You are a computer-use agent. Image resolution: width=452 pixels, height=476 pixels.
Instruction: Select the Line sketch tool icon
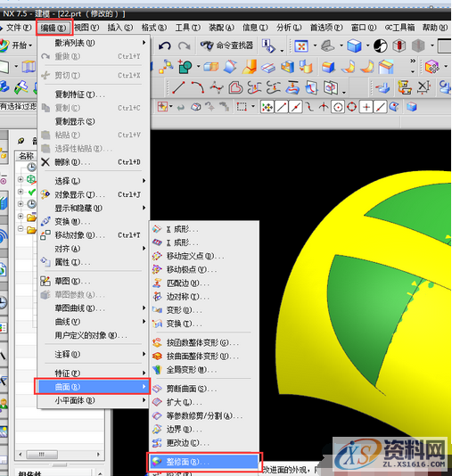click(178, 87)
